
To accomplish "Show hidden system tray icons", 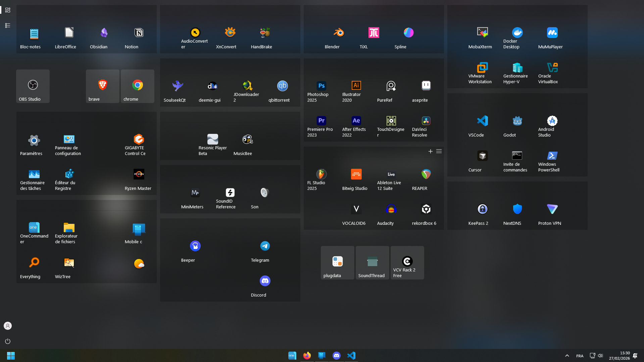I will click(x=567, y=356).
